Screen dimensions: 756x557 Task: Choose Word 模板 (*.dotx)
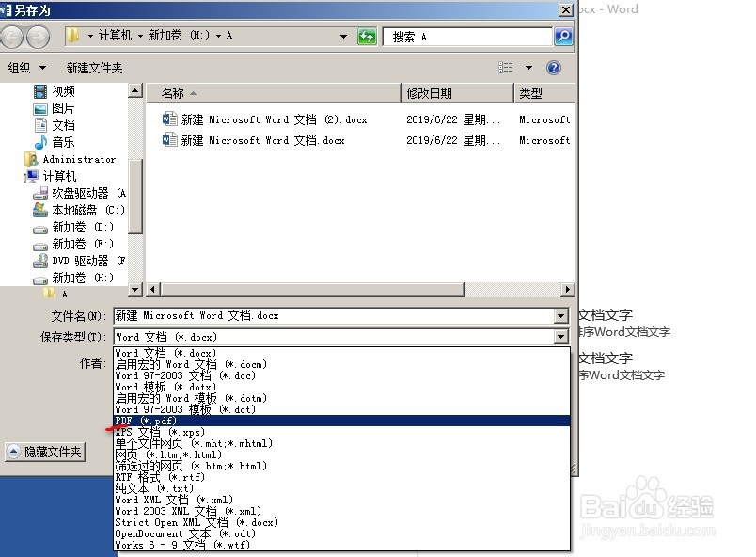(x=342, y=387)
